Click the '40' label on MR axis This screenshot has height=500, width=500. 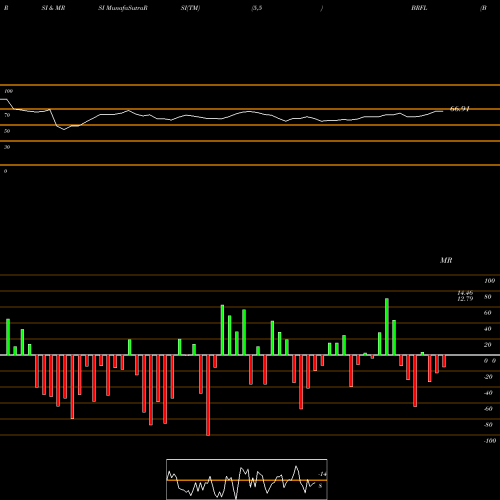click(x=488, y=329)
